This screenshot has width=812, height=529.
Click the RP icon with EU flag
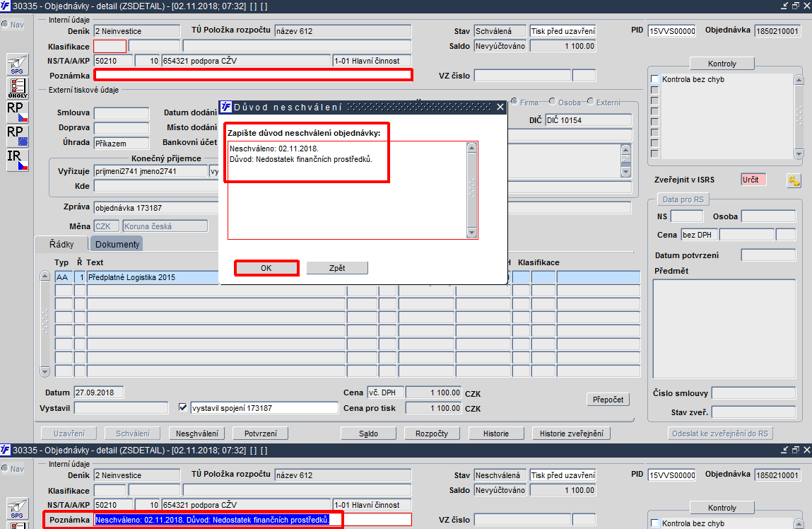pos(17,136)
